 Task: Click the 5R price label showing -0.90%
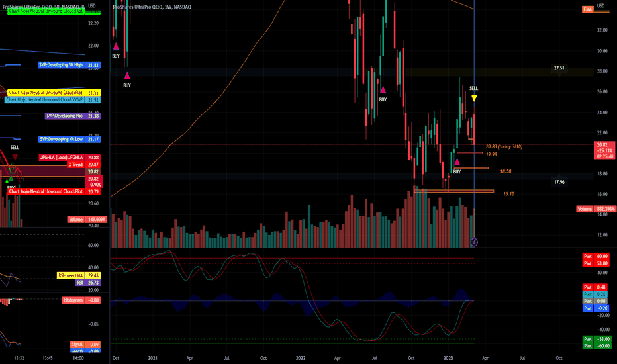click(x=93, y=181)
